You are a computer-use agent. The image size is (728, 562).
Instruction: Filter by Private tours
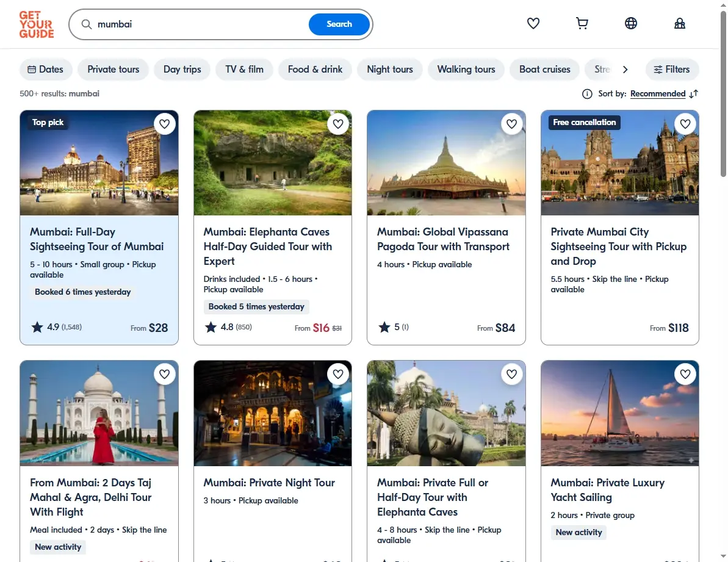[114, 70]
